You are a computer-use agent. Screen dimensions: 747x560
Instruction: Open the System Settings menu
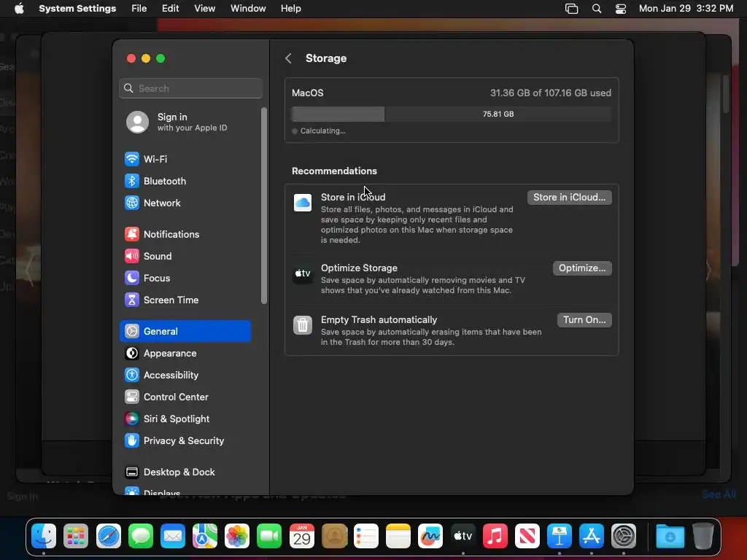coord(77,9)
